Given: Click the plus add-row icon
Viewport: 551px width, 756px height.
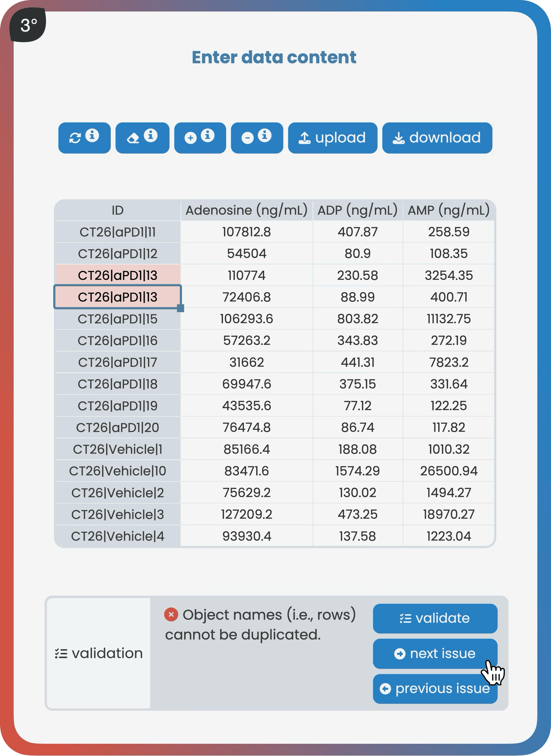Looking at the screenshot, I should [x=191, y=138].
